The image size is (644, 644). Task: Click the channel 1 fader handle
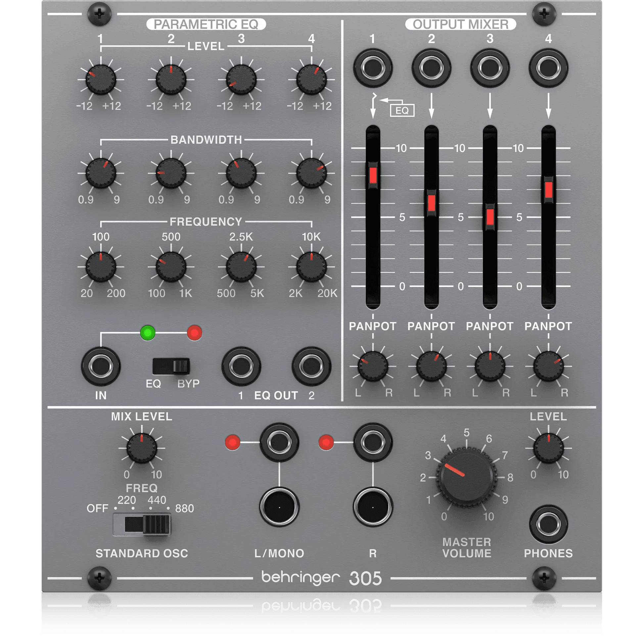point(373,175)
